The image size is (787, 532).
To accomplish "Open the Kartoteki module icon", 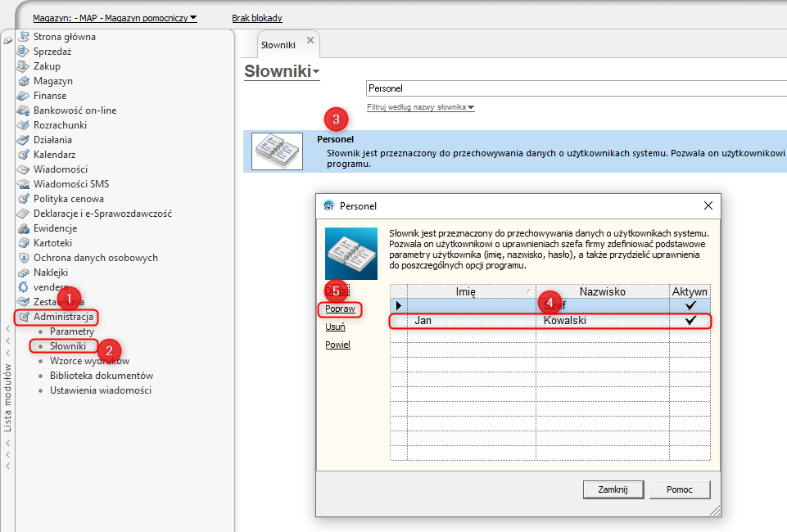I will tap(24, 243).
